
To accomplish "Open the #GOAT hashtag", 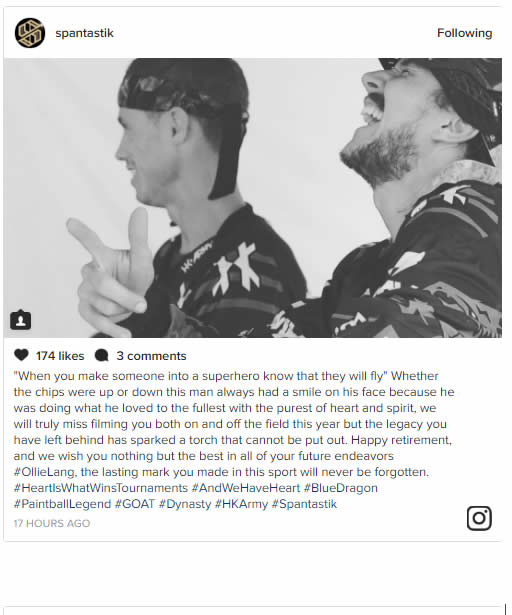I will click(x=135, y=504).
